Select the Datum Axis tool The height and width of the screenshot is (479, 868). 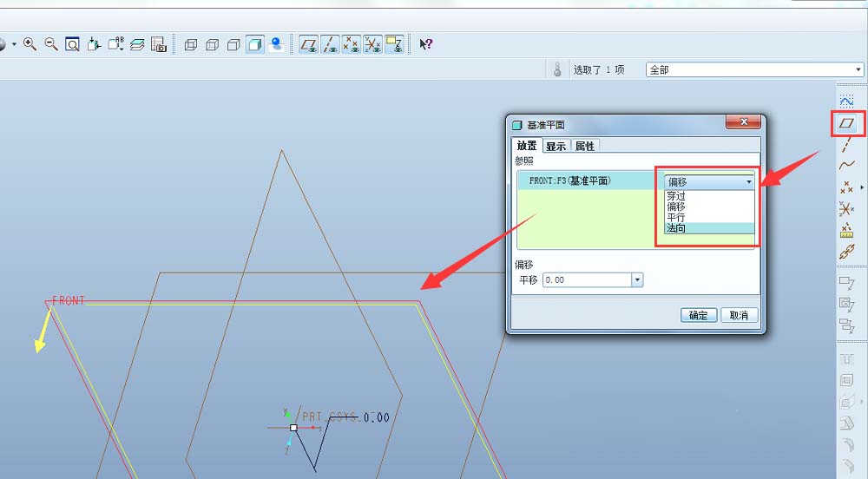click(x=846, y=144)
